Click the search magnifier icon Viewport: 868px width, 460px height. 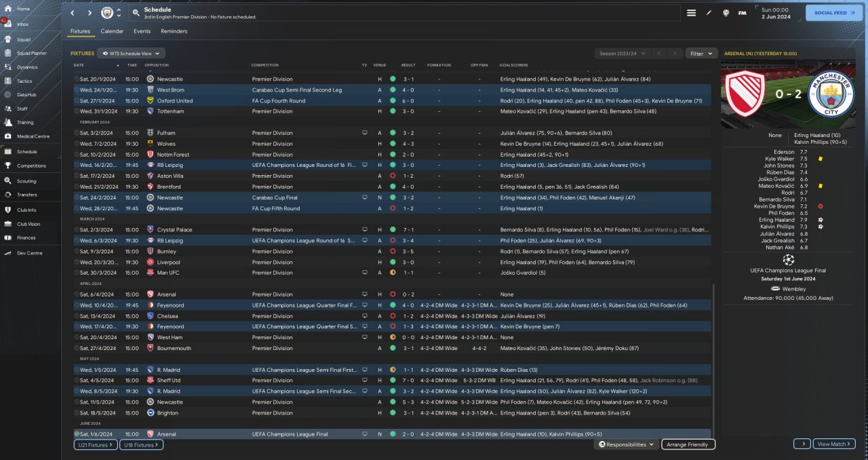click(136, 13)
